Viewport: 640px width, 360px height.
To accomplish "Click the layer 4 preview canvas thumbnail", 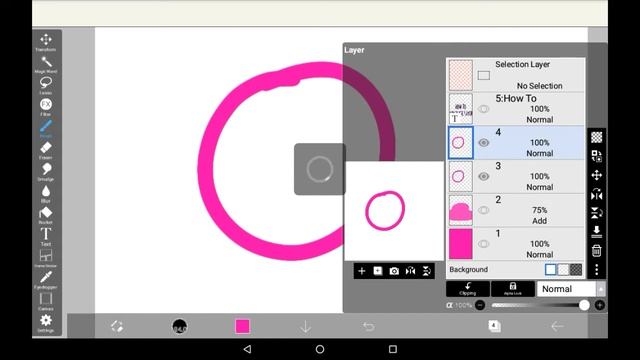I will [394, 211].
